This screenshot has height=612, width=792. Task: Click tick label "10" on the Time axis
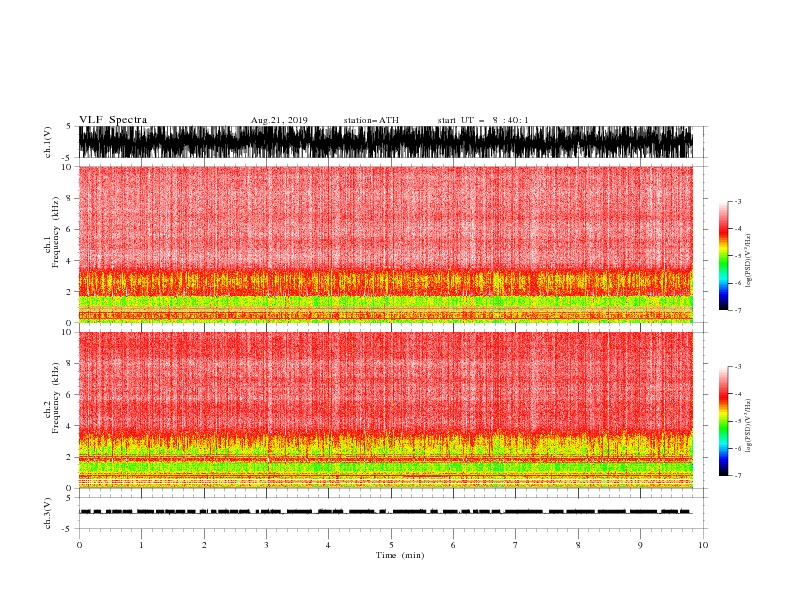[x=703, y=545]
